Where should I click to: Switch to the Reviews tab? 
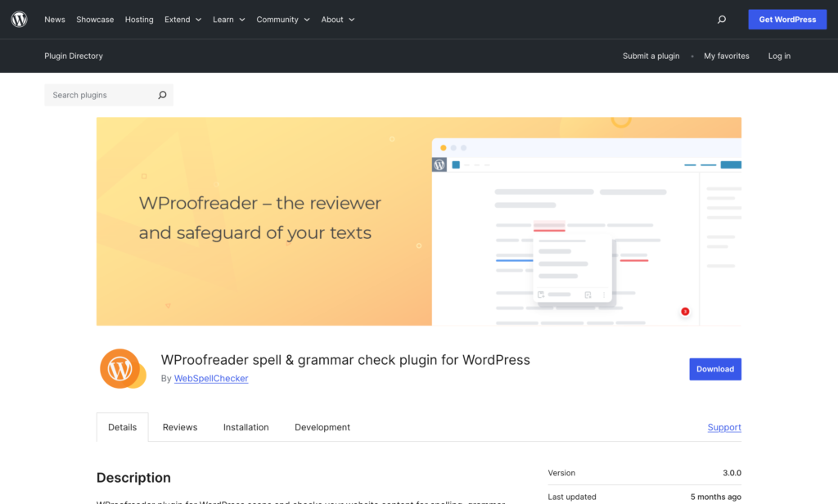tap(180, 427)
